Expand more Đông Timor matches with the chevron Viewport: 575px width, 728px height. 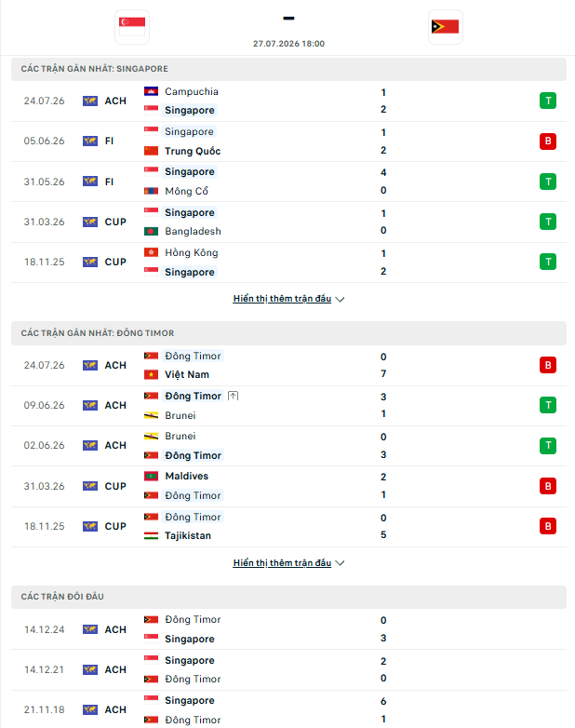pyautogui.click(x=341, y=563)
